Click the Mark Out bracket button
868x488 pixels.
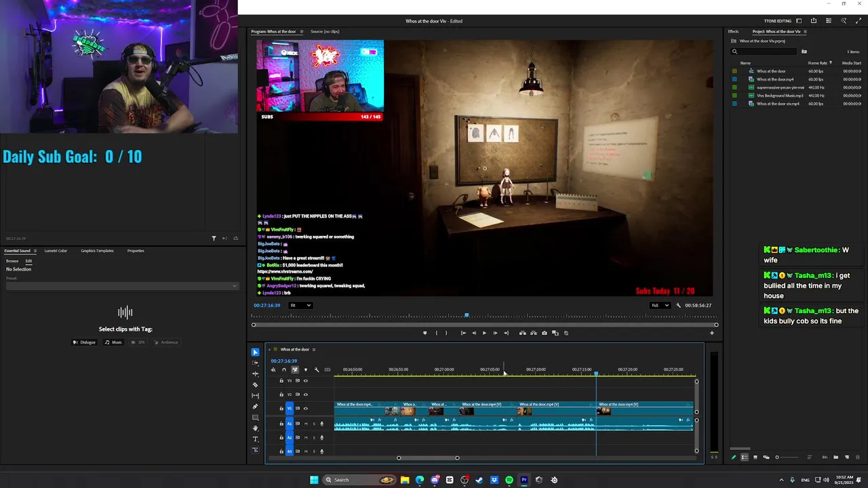click(x=446, y=333)
